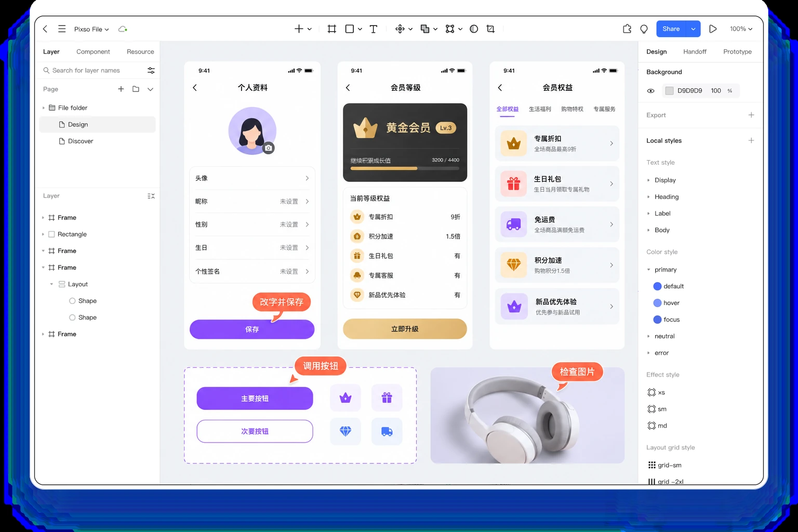The image size is (798, 532).
Task: Open the Pixso File name dropdown
Action: point(91,29)
